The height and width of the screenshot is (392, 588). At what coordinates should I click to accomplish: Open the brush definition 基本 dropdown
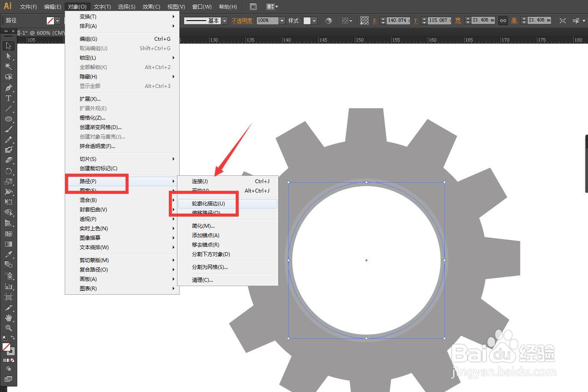[x=224, y=21]
